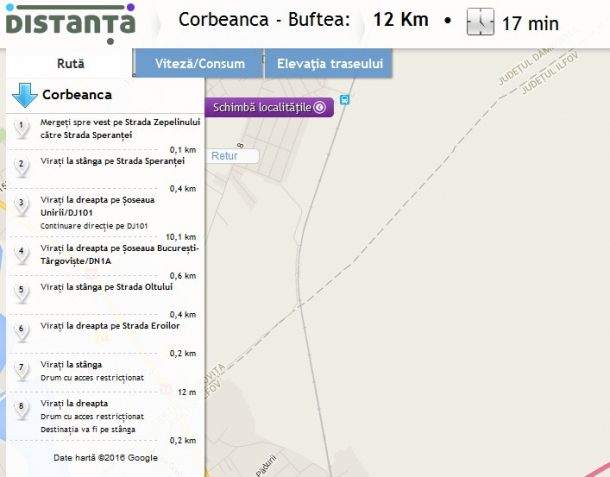The height and width of the screenshot is (477, 610).
Task: Click the Date hartă ©2016 Google text
Action: pyautogui.click(x=105, y=458)
